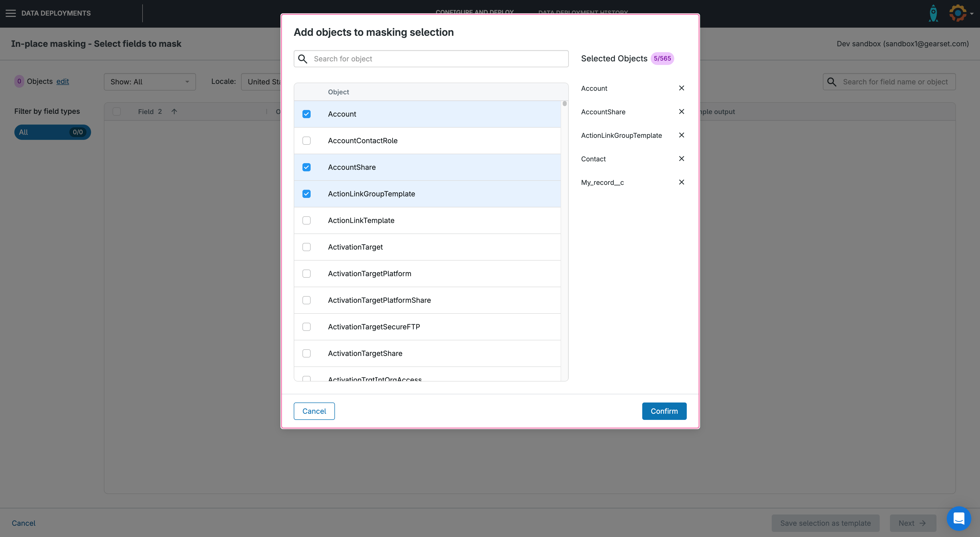
Task: Confirm the object masking selection
Action: click(664, 411)
